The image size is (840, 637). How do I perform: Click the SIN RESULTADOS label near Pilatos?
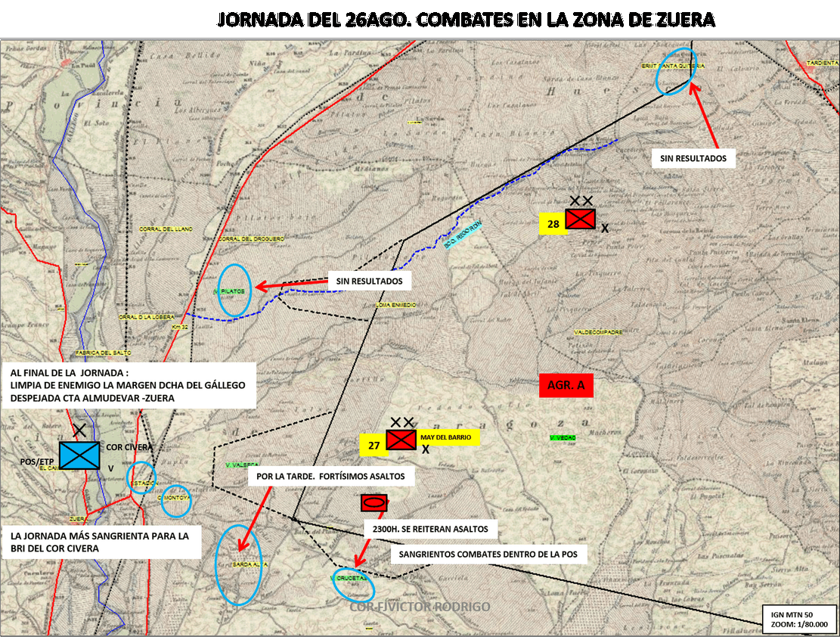pyautogui.click(x=370, y=281)
